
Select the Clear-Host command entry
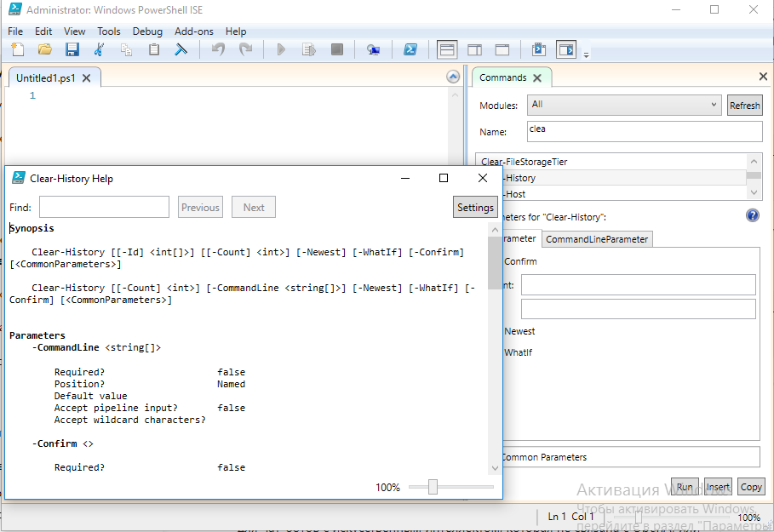624,194
